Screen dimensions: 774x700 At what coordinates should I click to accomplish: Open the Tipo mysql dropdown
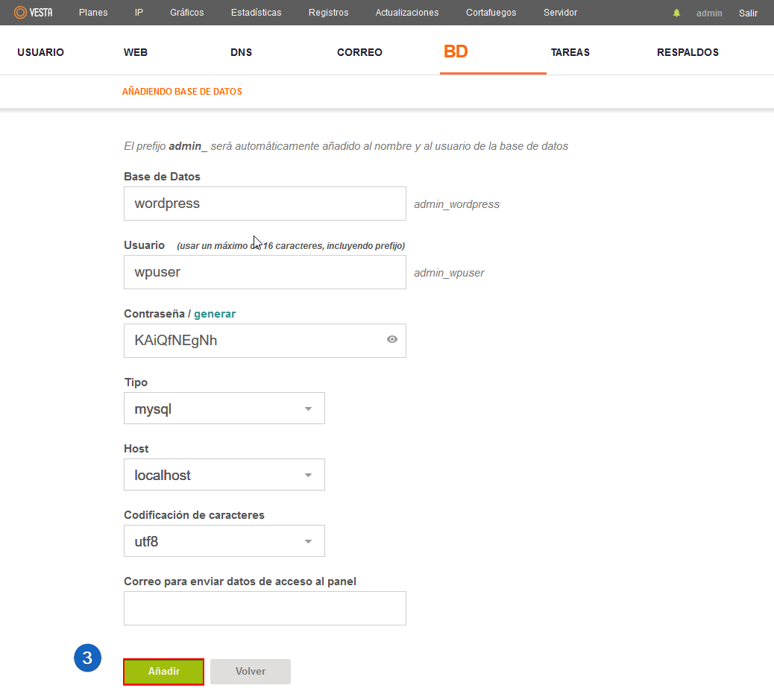coord(224,409)
